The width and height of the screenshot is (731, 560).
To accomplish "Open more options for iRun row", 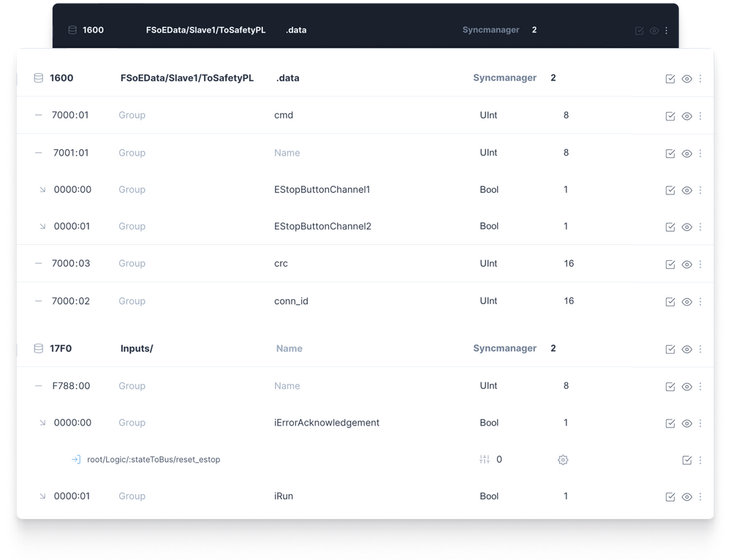I will 700,497.
